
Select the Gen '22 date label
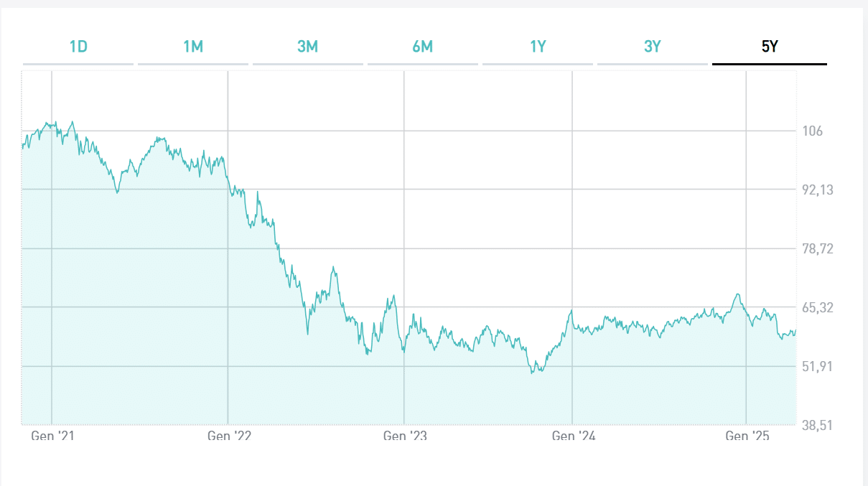coord(229,436)
